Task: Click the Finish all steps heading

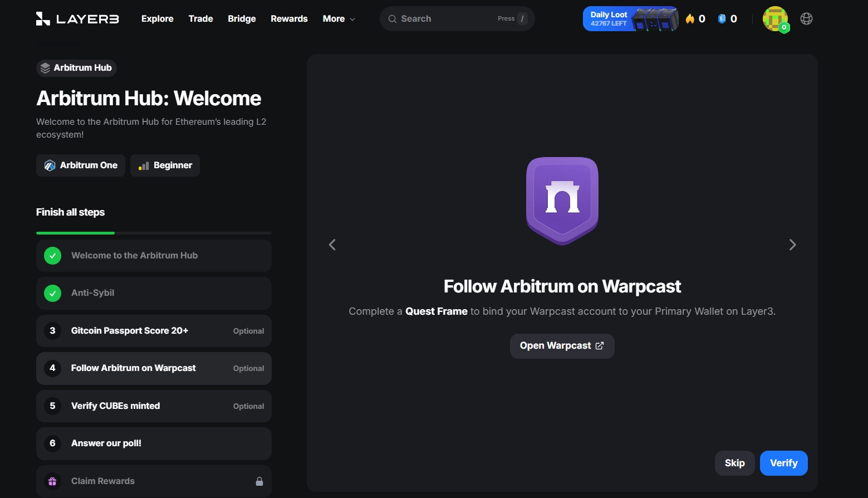Action: [x=70, y=212]
